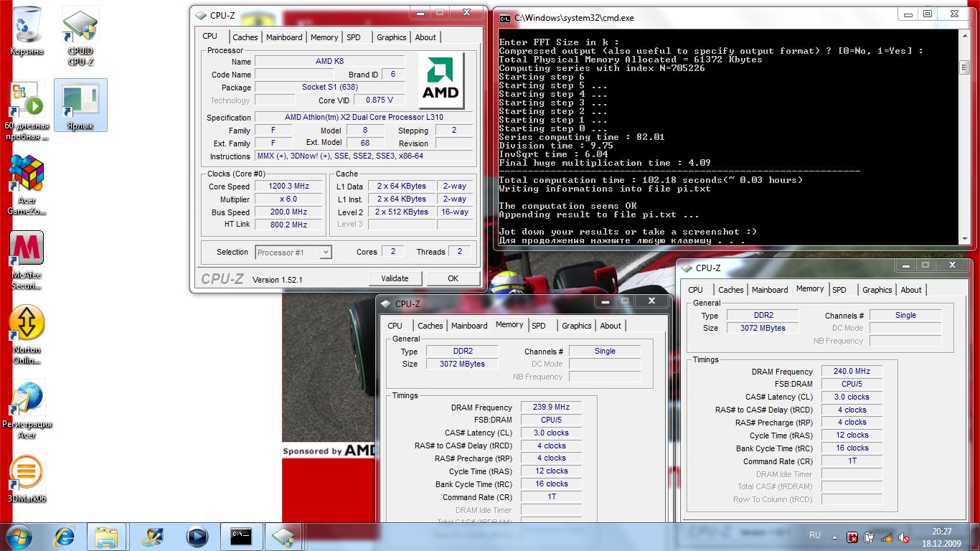This screenshot has width=980, height=551.
Task: Open the Norton Online desktop icon
Action: [27, 334]
